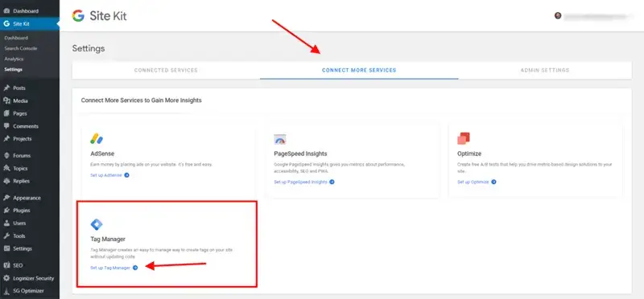644x299 pixels.
Task: Open the Plugins menu label
Action: pos(22,211)
